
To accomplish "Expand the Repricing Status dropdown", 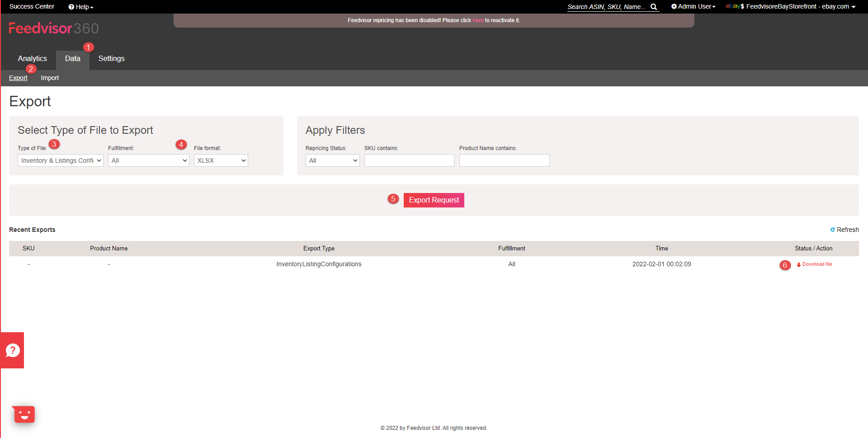I will tap(333, 160).
